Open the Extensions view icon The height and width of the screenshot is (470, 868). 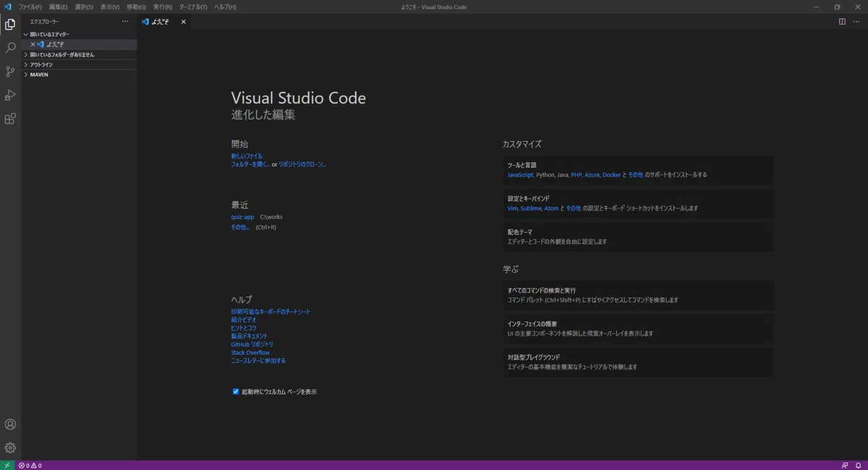(10, 119)
